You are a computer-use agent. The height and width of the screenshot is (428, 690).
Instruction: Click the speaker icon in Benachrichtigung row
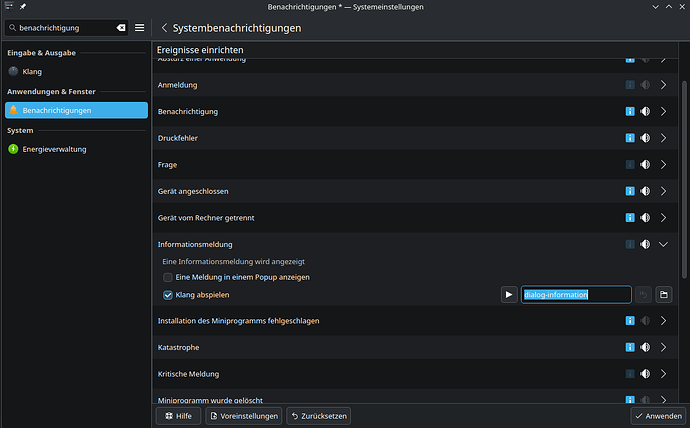645,111
